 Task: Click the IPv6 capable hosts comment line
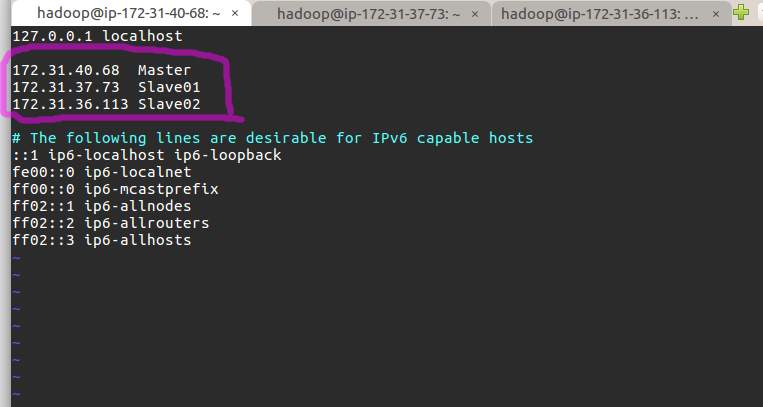(x=272, y=138)
